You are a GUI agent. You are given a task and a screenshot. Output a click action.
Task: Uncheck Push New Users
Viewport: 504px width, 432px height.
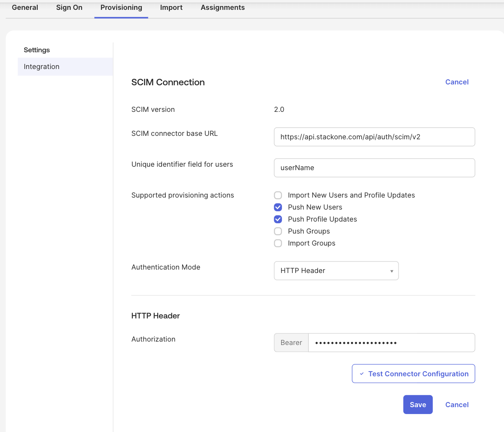pos(278,207)
